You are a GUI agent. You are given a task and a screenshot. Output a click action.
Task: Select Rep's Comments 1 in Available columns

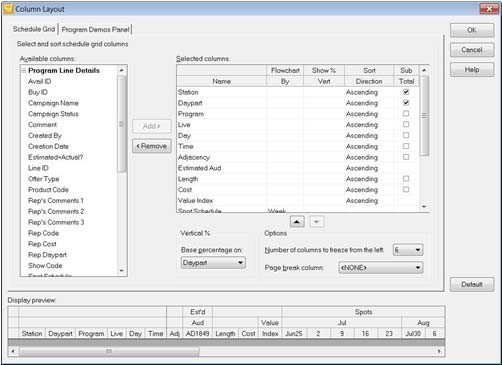click(x=56, y=200)
